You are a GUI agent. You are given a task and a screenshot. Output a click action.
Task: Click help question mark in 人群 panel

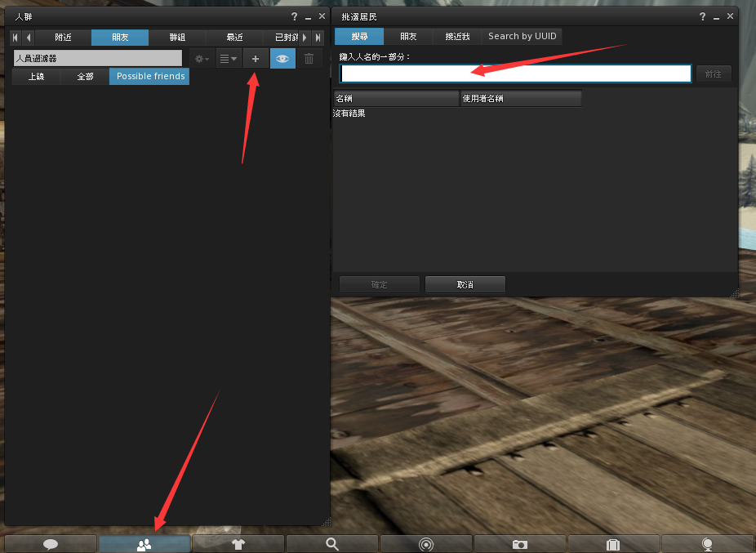point(294,16)
